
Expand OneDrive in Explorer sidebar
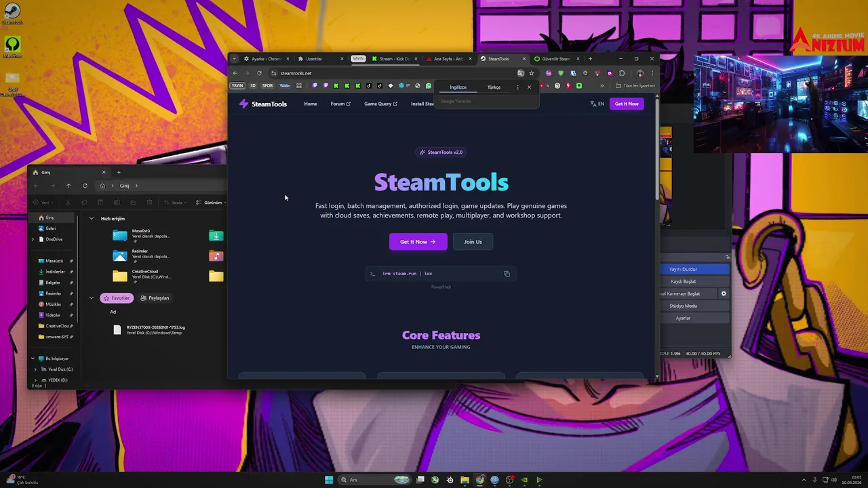click(33, 239)
